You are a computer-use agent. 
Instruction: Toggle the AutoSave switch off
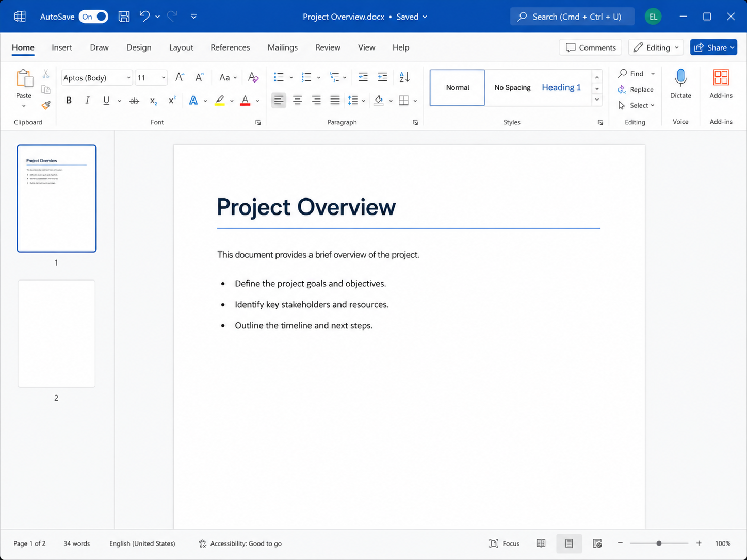(x=93, y=17)
